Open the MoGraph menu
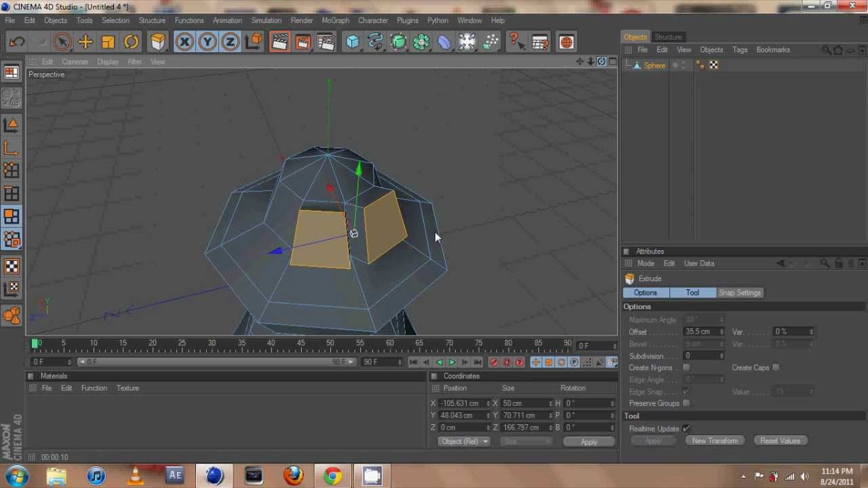 pos(336,20)
